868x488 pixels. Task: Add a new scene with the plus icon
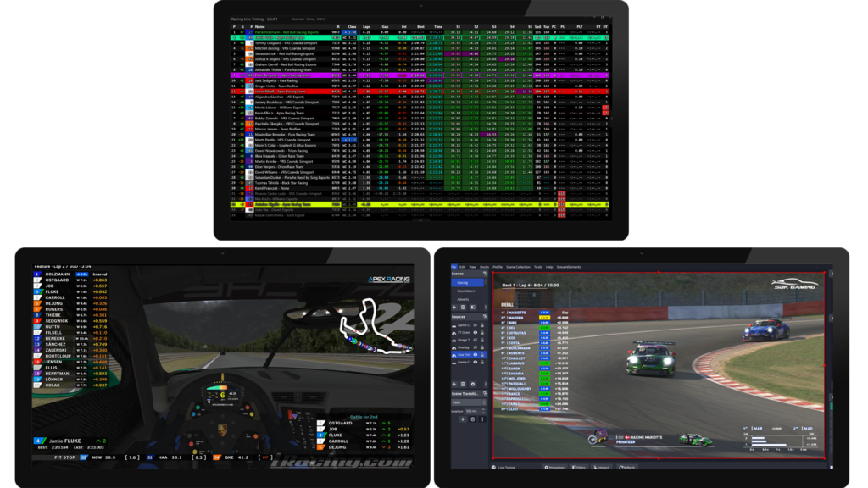point(453,307)
